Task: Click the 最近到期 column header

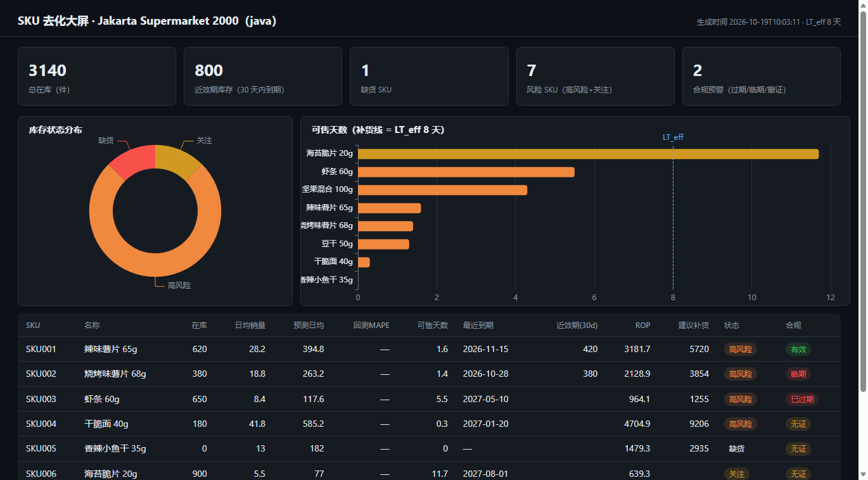Action: tap(478, 325)
